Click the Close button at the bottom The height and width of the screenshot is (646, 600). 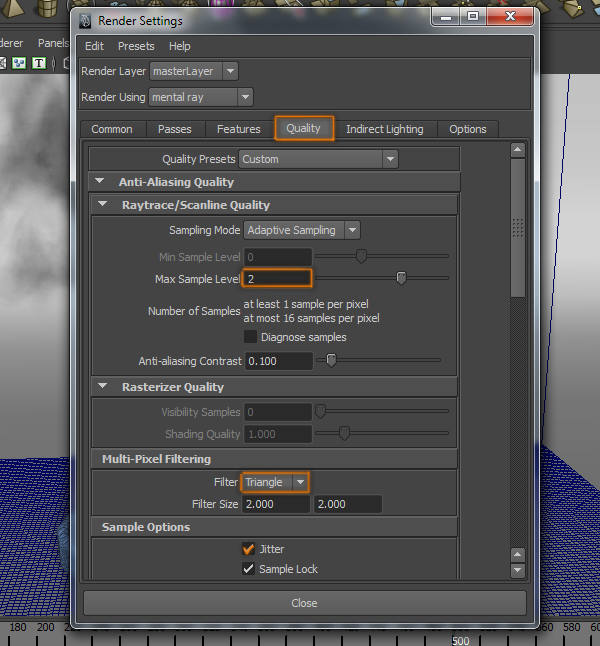click(x=304, y=603)
